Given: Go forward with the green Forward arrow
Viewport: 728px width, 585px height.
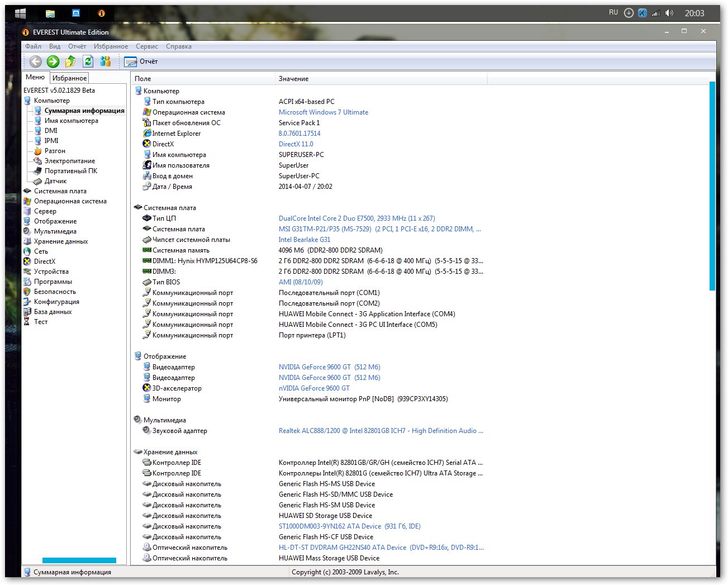Looking at the screenshot, I should coord(53,61).
